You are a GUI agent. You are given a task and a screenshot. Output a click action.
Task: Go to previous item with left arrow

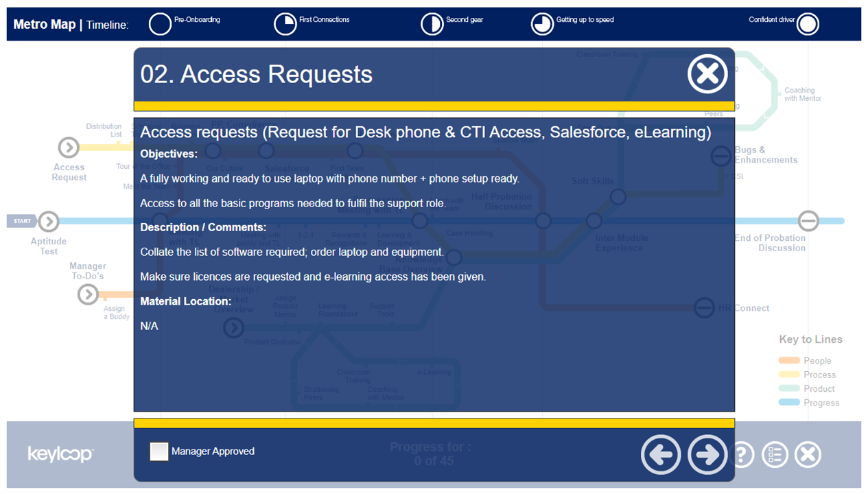(661, 454)
